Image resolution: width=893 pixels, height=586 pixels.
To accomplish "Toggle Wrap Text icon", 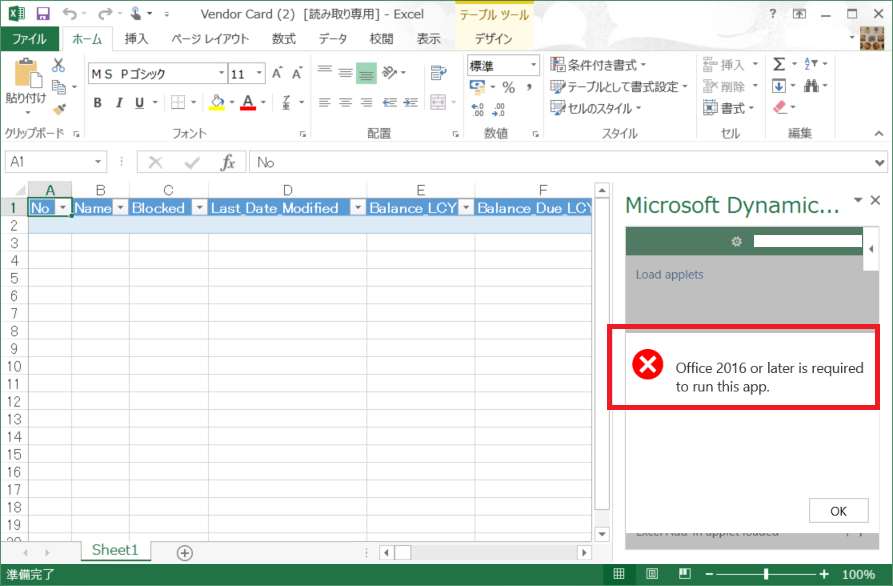I will (439, 73).
